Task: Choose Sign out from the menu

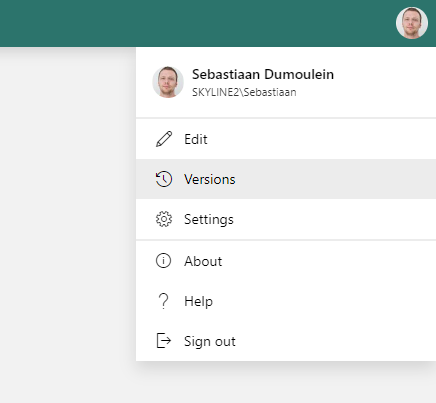Action: coord(286,341)
